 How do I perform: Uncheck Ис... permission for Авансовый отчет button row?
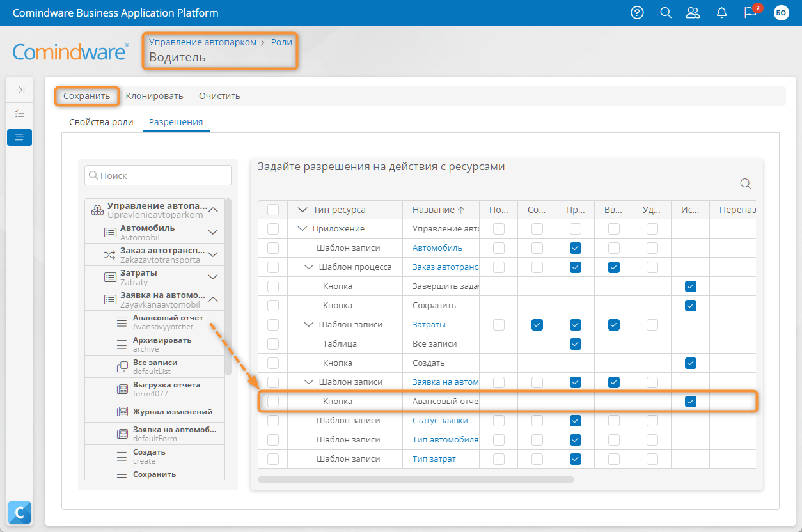pyautogui.click(x=691, y=402)
